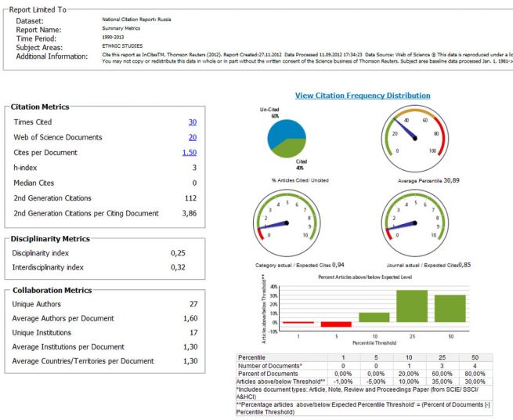Click the ETHNIC STUDIES subject area

pos(122,45)
